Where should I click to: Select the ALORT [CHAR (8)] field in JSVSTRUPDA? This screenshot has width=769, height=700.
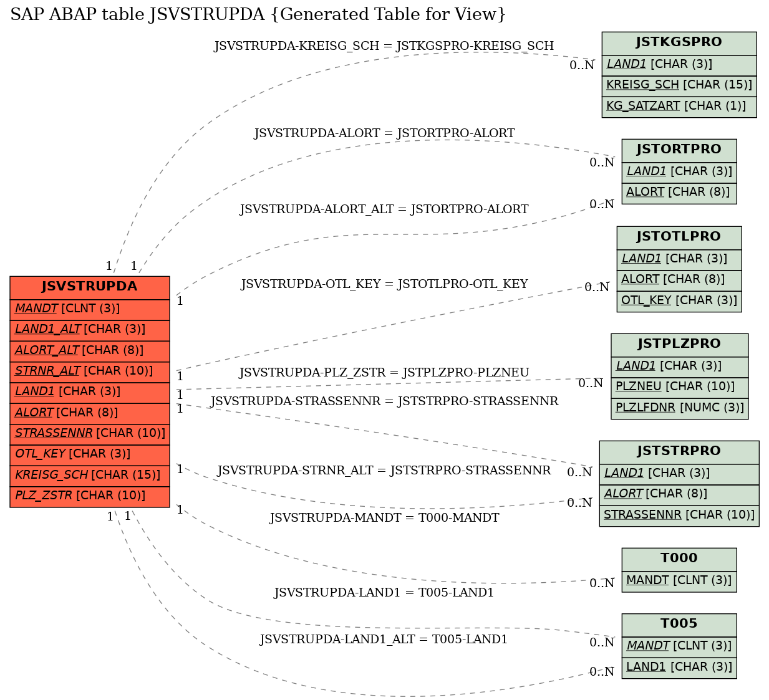pos(90,413)
